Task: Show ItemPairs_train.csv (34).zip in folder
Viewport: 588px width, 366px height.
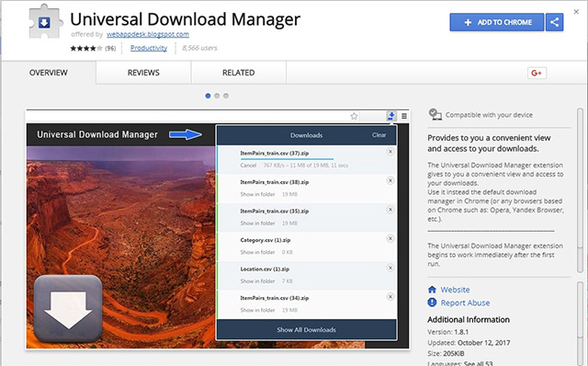Action: click(x=257, y=310)
